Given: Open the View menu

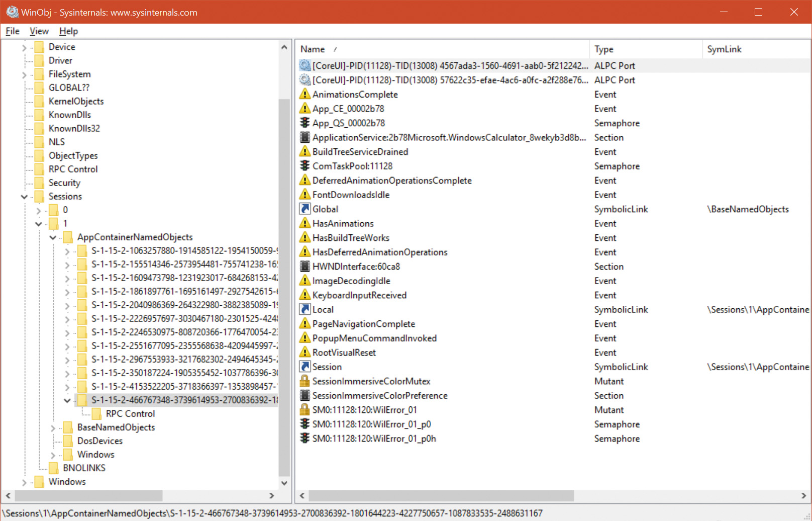Looking at the screenshot, I should (39, 31).
